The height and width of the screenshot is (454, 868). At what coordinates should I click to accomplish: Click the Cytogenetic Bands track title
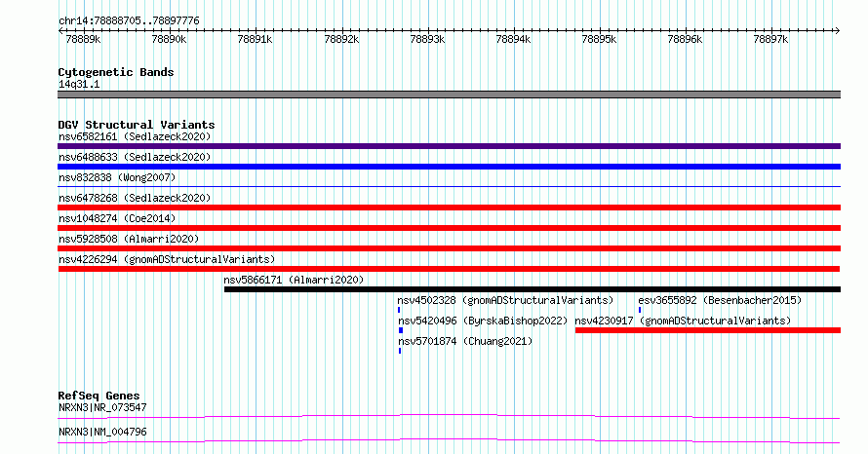pyautogui.click(x=116, y=72)
